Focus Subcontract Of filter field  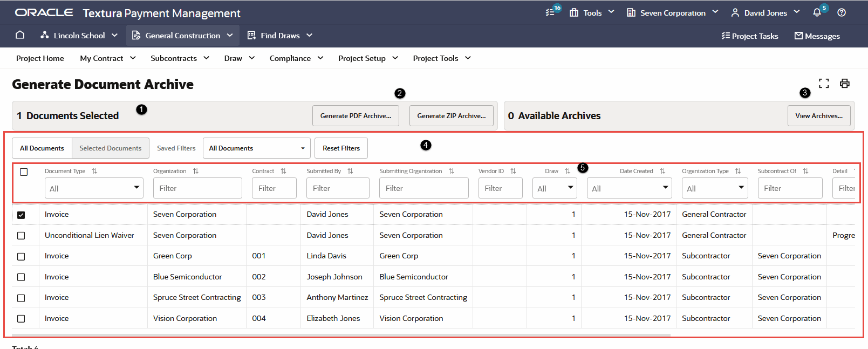click(x=790, y=188)
